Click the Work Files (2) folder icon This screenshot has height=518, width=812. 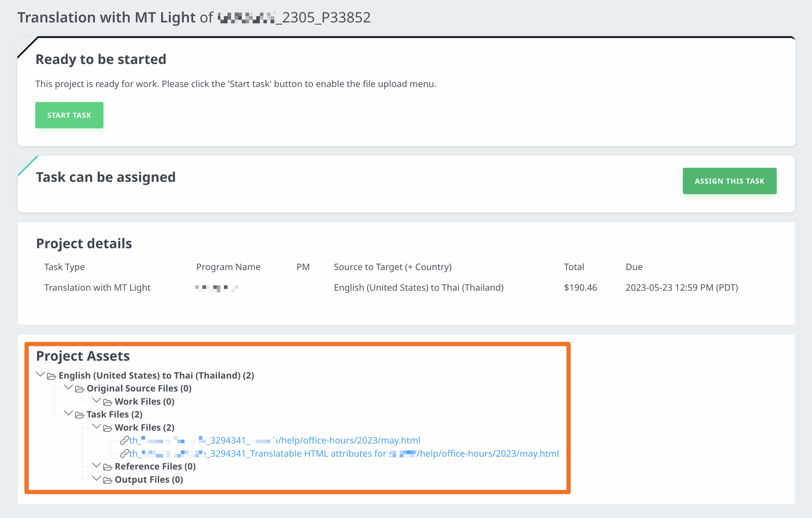(x=108, y=428)
